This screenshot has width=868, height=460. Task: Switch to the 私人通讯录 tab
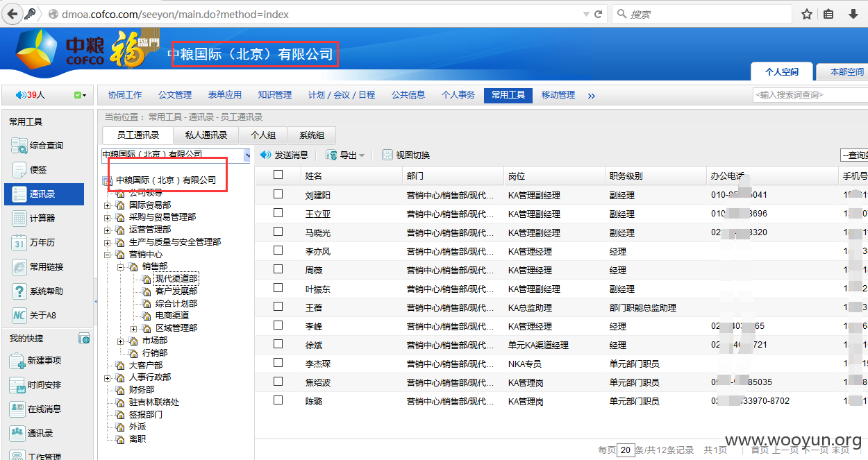click(206, 135)
